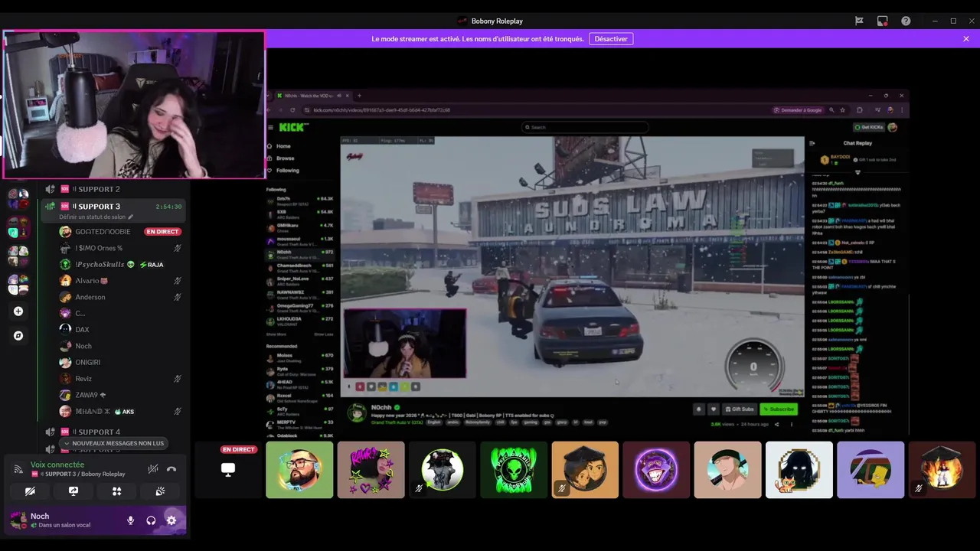Open the Discover servers compass icon

point(18,335)
